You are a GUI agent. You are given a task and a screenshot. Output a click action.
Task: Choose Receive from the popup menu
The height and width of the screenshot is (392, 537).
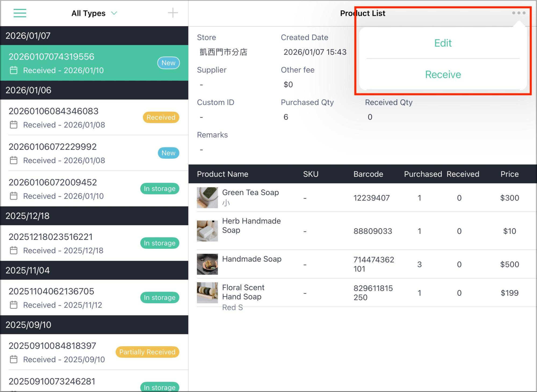tap(443, 74)
